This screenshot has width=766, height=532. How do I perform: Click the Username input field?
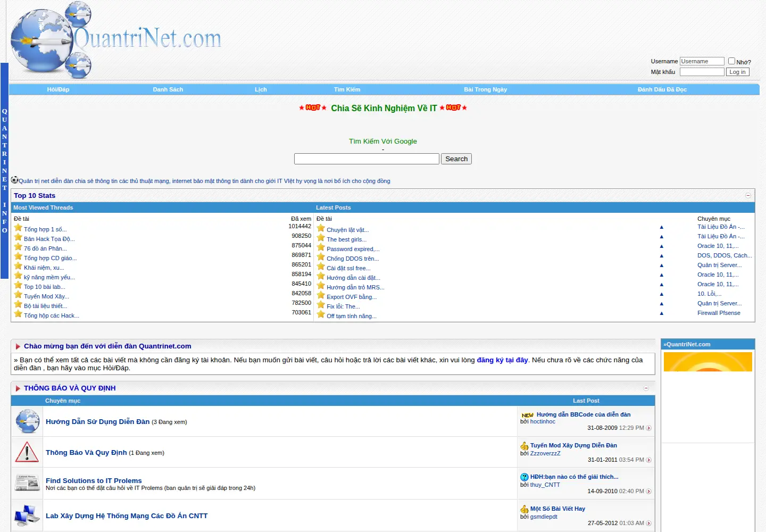point(702,61)
